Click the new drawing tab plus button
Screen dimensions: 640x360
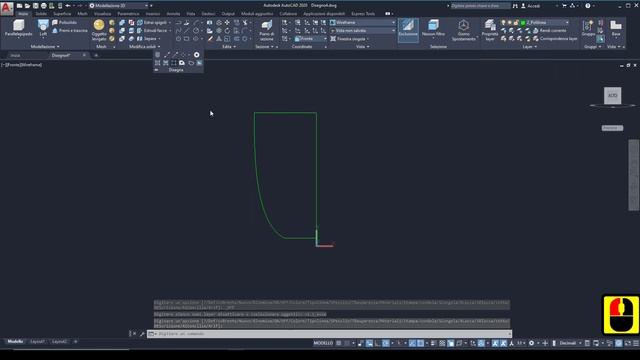(96, 55)
